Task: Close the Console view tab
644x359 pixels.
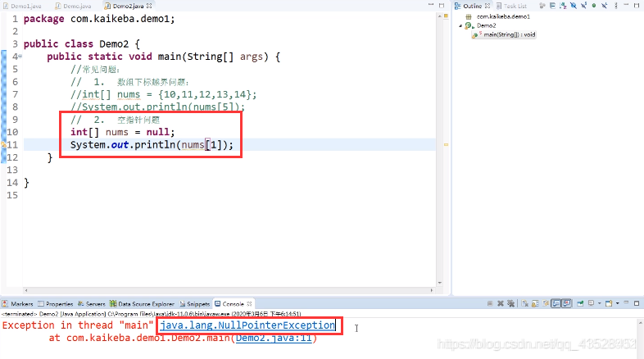Action: coord(249,304)
